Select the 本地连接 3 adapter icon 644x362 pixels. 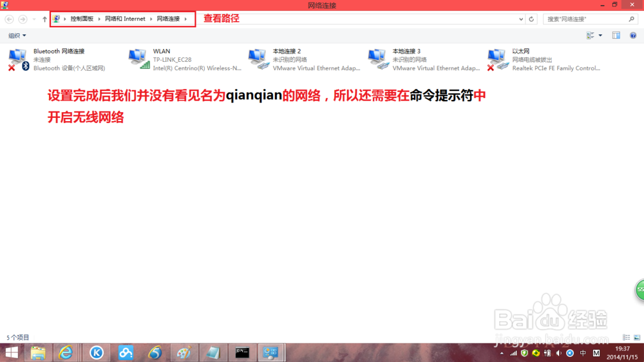378,59
